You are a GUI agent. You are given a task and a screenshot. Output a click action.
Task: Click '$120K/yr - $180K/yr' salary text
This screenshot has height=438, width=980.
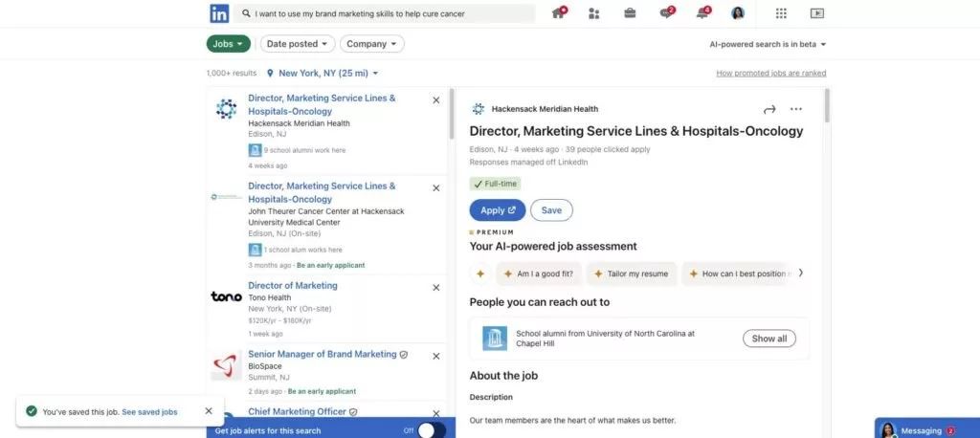pos(279,321)
